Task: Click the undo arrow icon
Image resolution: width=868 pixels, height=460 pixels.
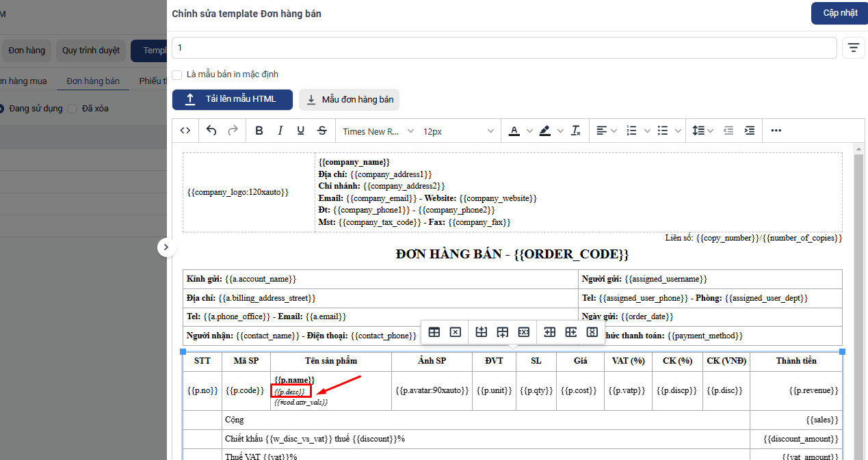Action: (x=211, y=131)
